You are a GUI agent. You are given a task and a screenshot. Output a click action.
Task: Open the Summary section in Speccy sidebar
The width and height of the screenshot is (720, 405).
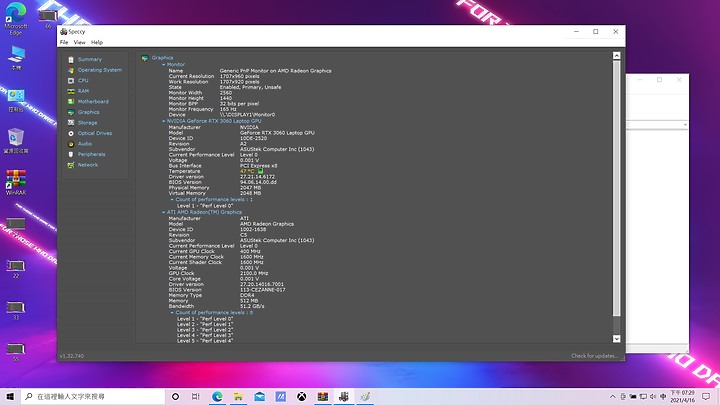(90, 59)
